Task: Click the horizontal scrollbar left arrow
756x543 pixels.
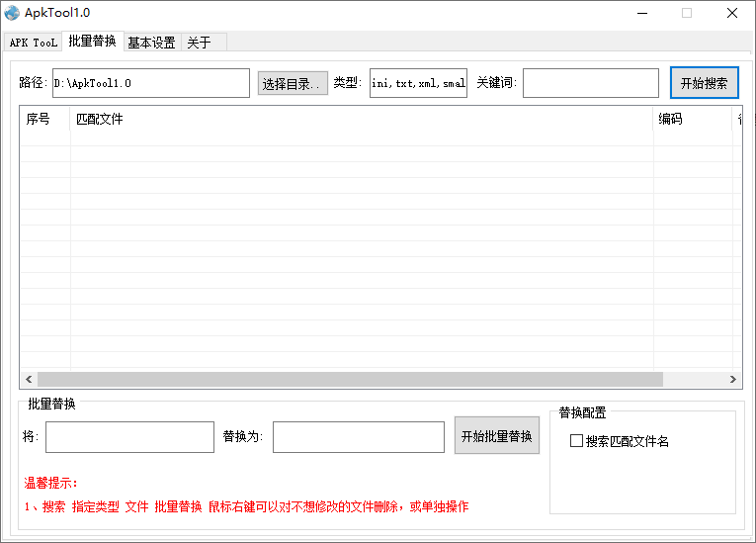Action: 29,380
